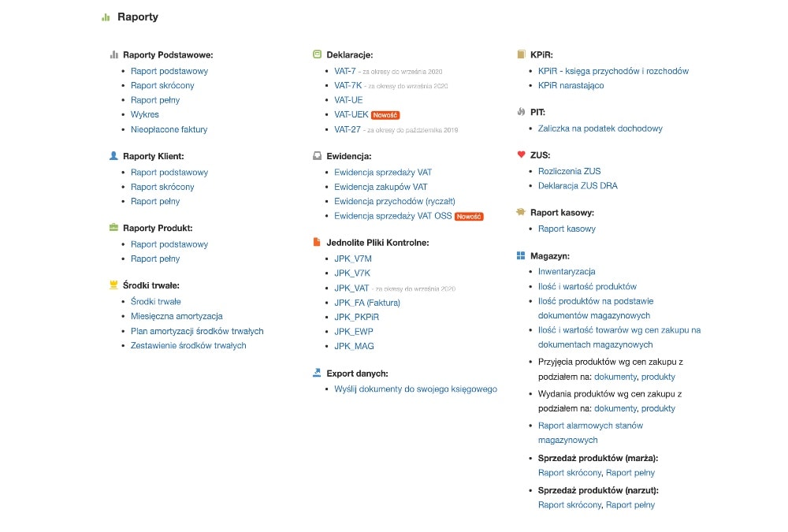Image resolution: width=788 pixels, height=532 pixels.
Task: Open Wyślij dokumenty do swojego księgowego
Action: (415, 389)
